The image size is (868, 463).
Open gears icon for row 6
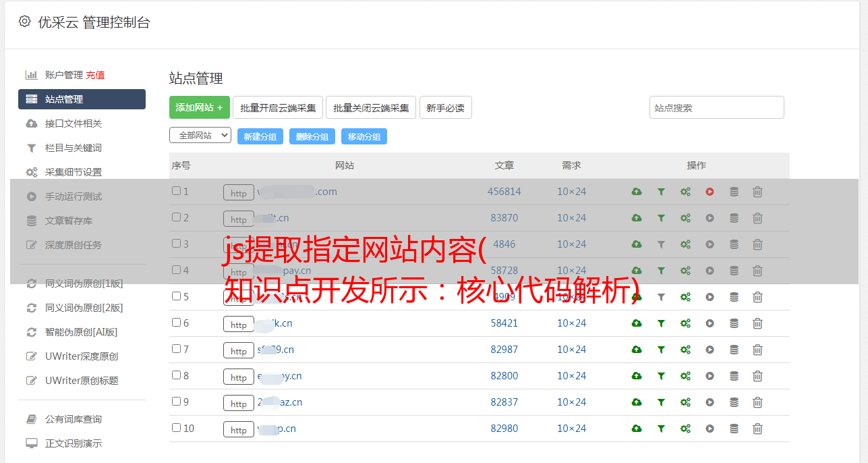(x=685, y=323)
